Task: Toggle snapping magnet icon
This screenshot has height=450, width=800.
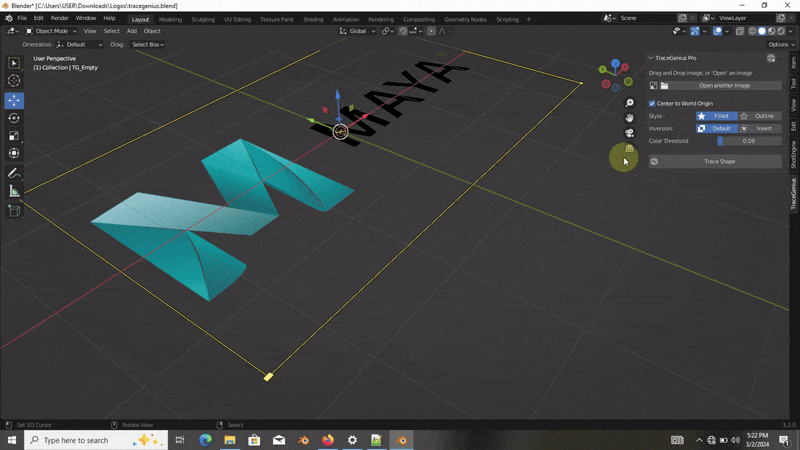Action: (403, 31)
